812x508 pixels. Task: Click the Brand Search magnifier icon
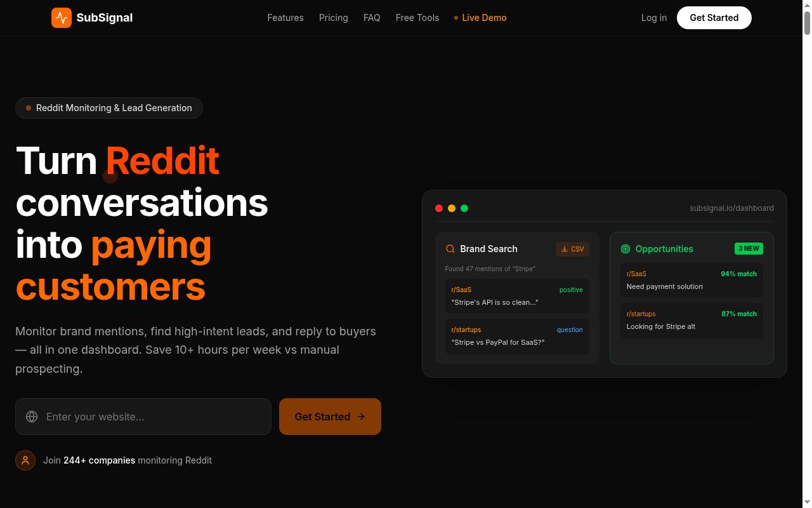click(450, 249)
